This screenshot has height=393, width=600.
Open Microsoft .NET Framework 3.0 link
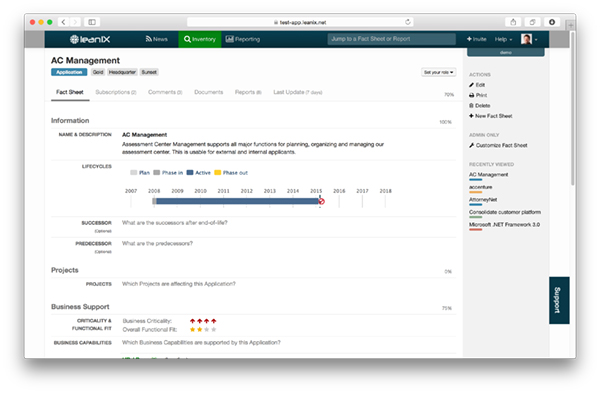[x=505, y=225]
